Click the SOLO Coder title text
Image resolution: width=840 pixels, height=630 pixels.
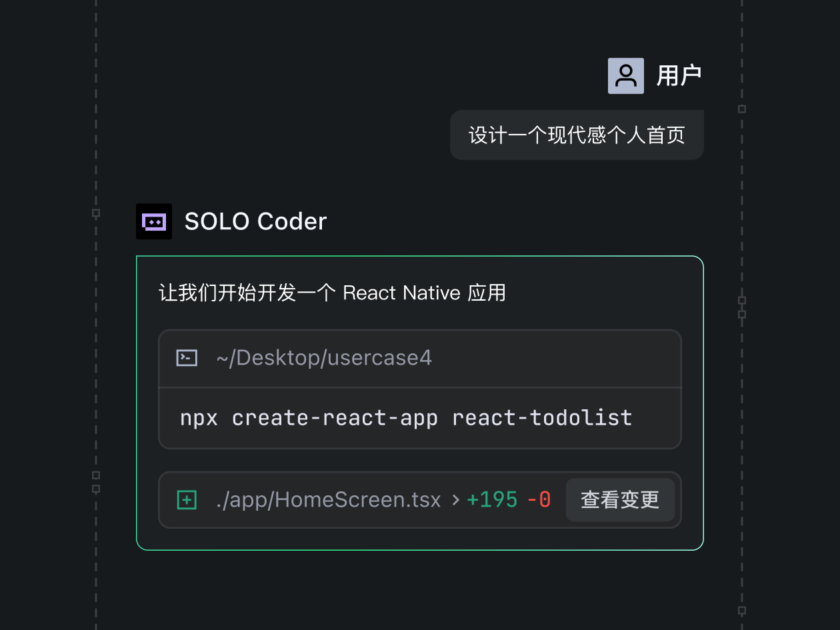click(255, 221)
